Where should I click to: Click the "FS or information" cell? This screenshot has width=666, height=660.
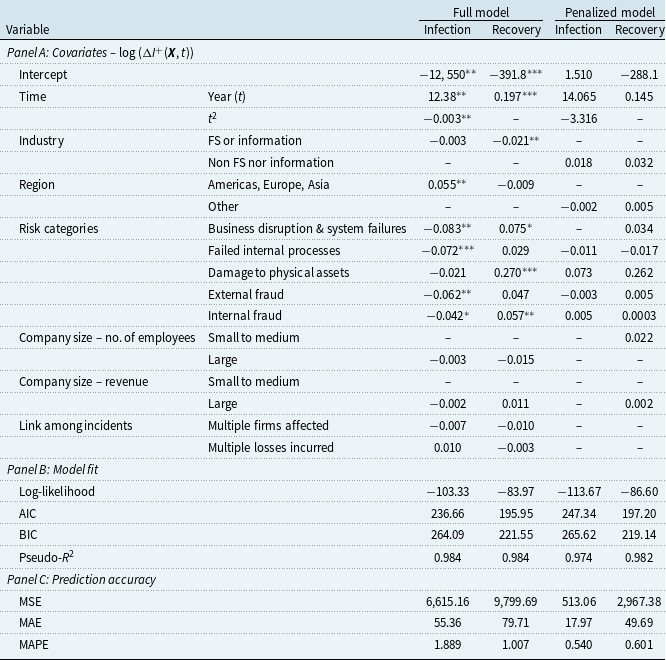click(x=254, y=141)
